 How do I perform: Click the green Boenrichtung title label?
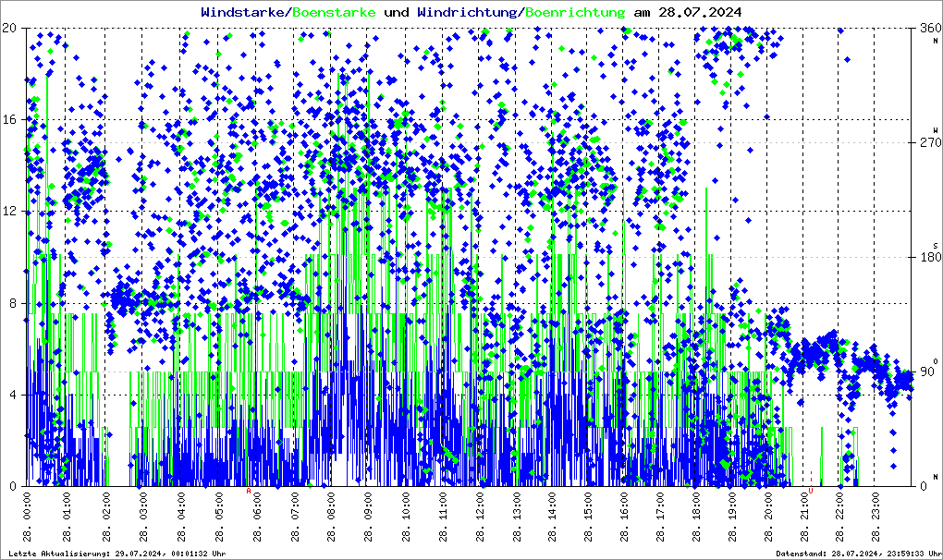(576, 12)
